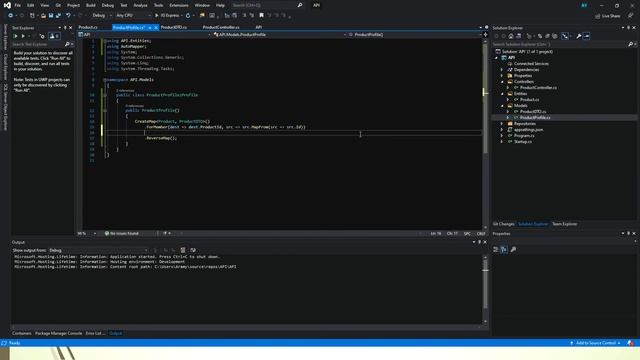Toggle Sync with Active Document in Solution Explorer
The height and width of the screenshot is (360, 640).
pyautogui.click(x=540, y=36)
